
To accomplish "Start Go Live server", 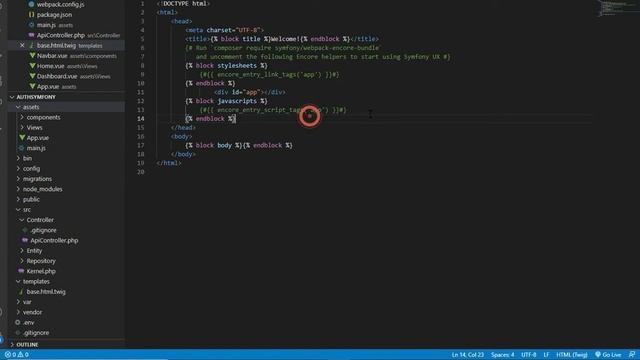I will (608, 355).
